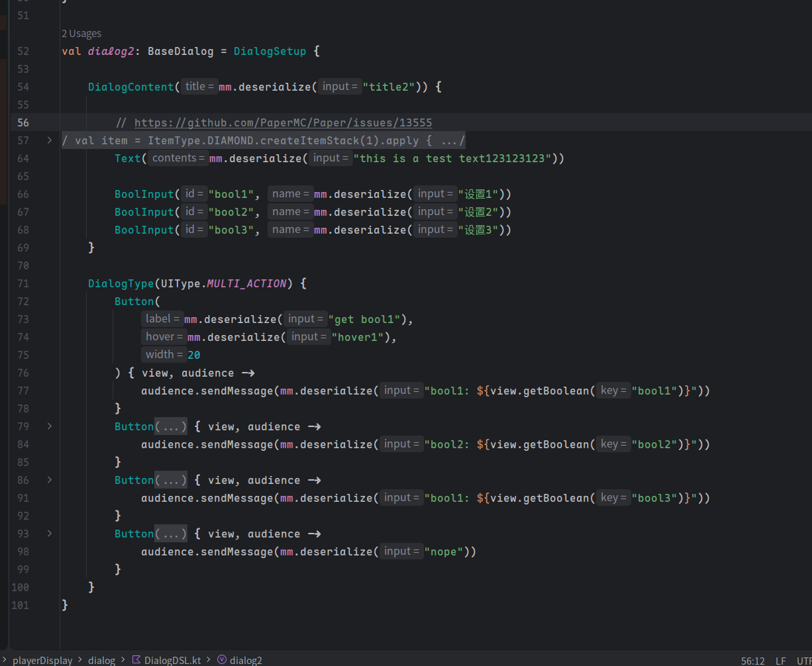This screenshot has height=666, width=812.
Task: Expand the folded region at line 57
Action: click(x=50, y=140)
